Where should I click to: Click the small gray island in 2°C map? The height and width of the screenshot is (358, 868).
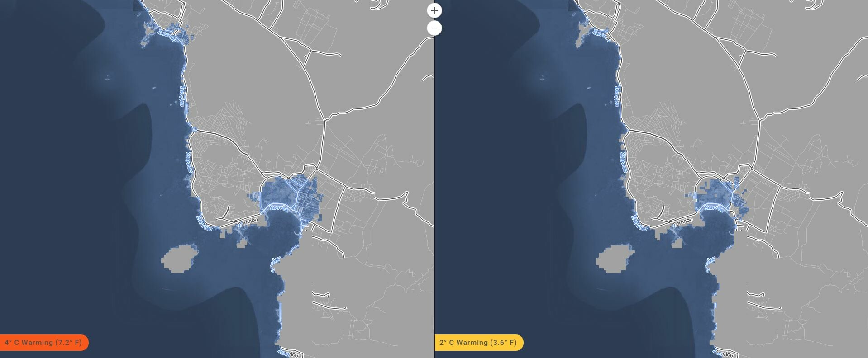615,259
